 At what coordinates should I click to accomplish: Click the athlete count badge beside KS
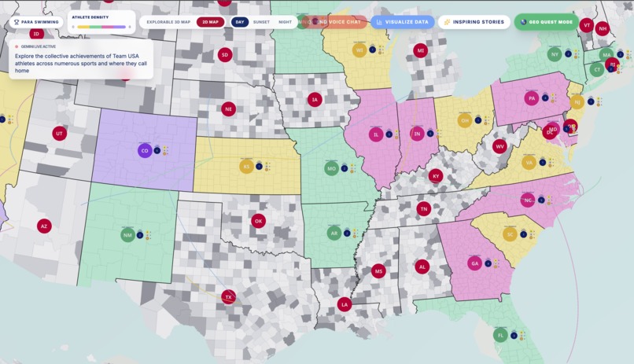[259, 166]
